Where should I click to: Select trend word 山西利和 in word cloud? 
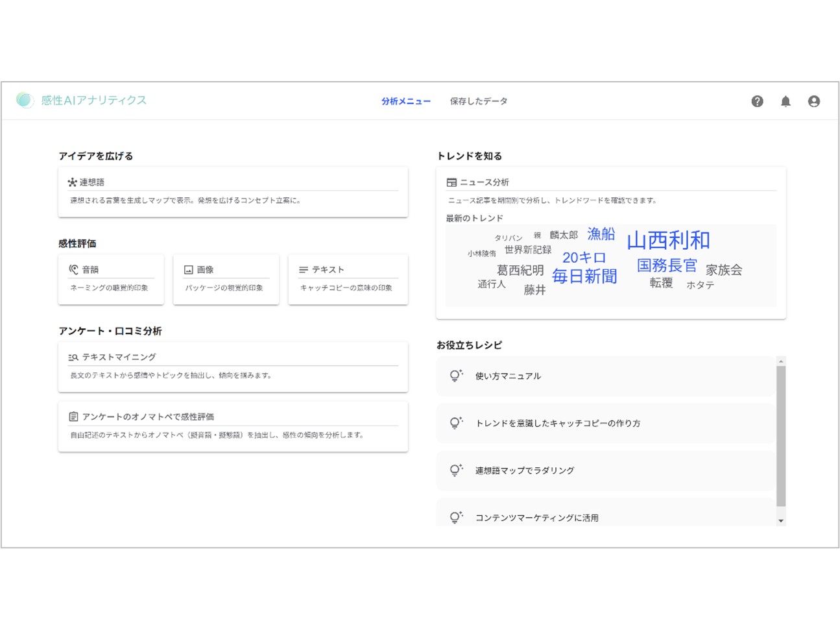[668, 240]
